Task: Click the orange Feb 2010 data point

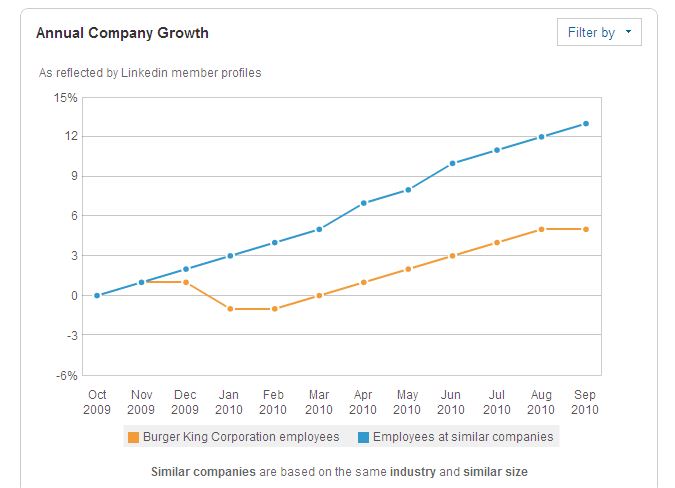Action: [x=275, y=309]
